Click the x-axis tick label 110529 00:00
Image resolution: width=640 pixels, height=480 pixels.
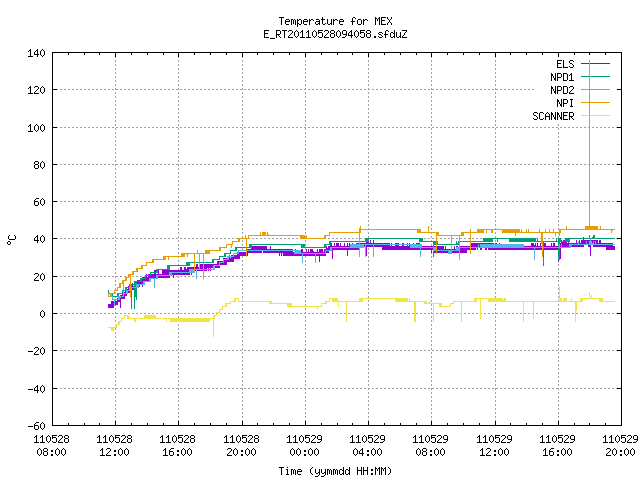coord(304,446)
